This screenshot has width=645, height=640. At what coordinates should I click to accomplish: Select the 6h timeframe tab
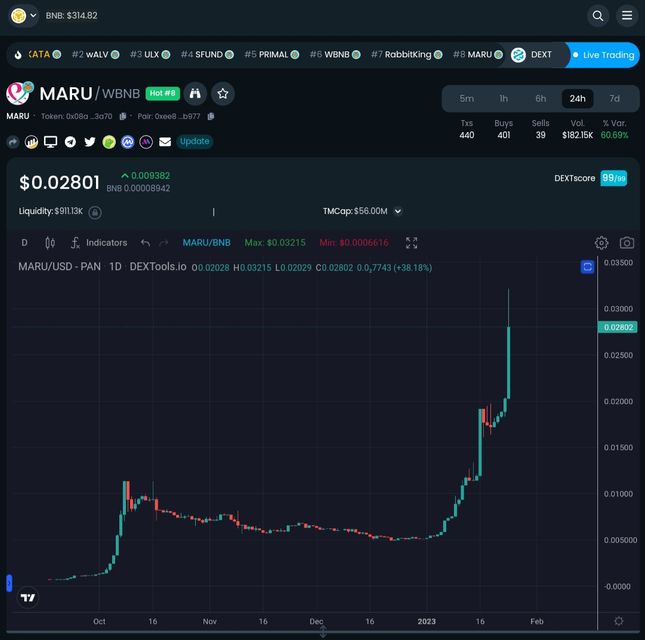click(541, 99)
